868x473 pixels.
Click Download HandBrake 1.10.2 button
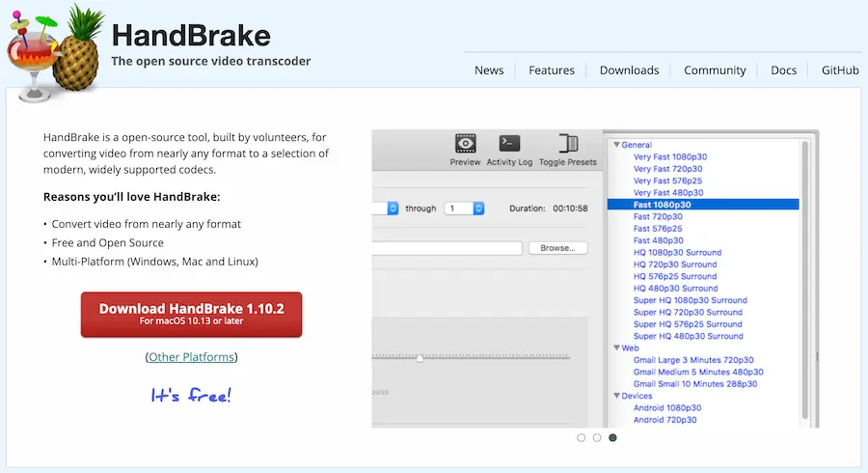click(192, 315)
